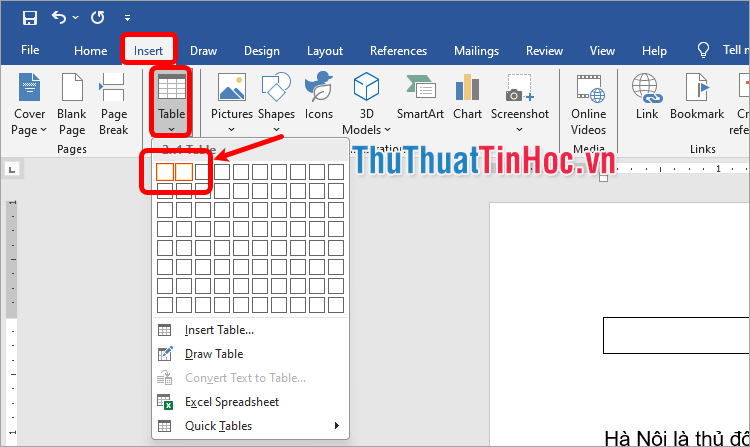Undo the last action

pos(59,18)
